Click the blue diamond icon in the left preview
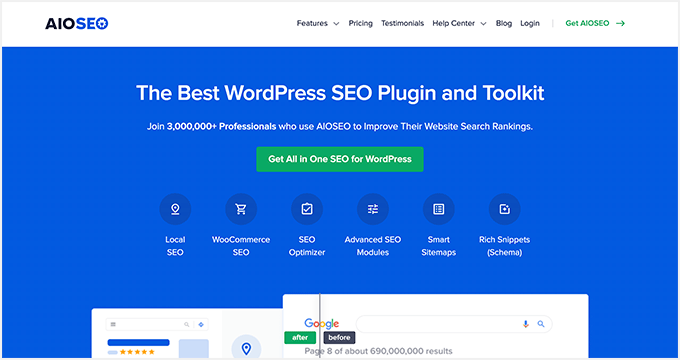 tap(201, 324)
